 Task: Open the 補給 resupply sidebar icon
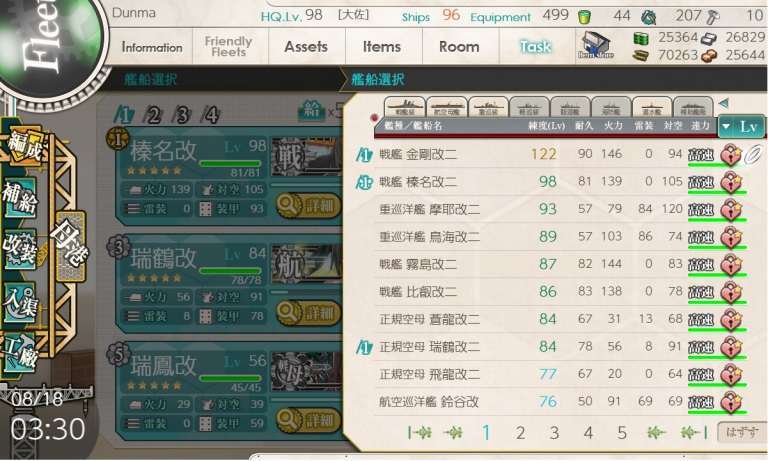pyautogui.click(x=20, y=197)
